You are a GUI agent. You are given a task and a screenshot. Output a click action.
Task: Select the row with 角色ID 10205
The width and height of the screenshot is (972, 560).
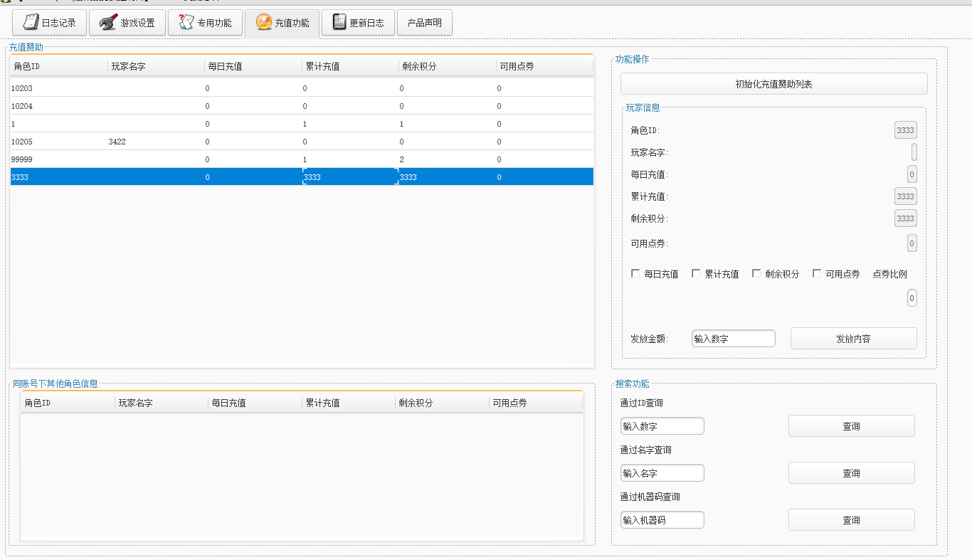(x=302, y=142)
